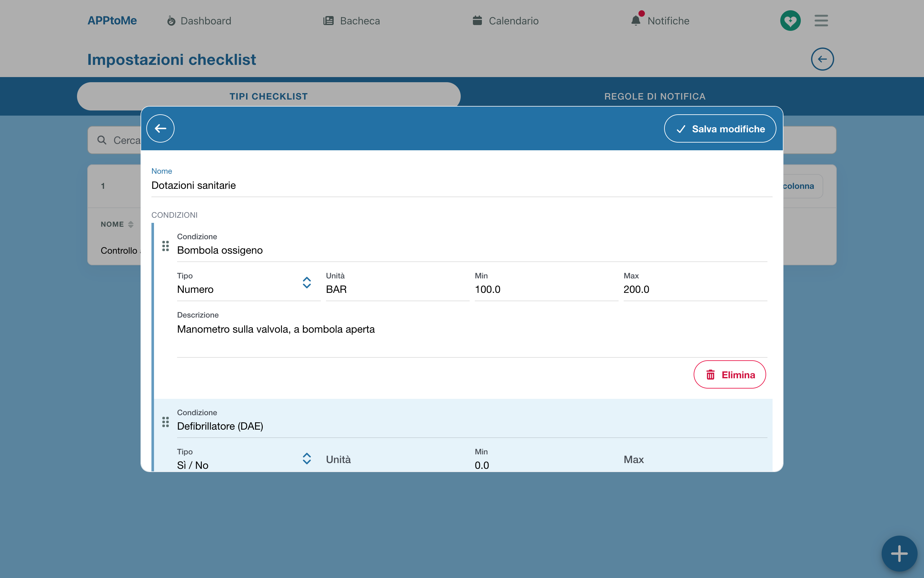924x578 pixels.
Task: Open Bacheca menu item
Action: tap(351, 21)
